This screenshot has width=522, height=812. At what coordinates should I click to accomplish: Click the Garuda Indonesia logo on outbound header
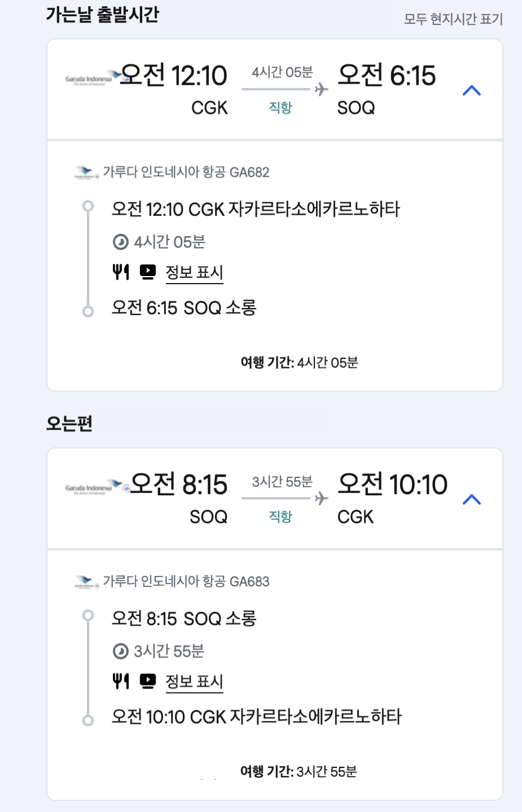tap(93, 78)
